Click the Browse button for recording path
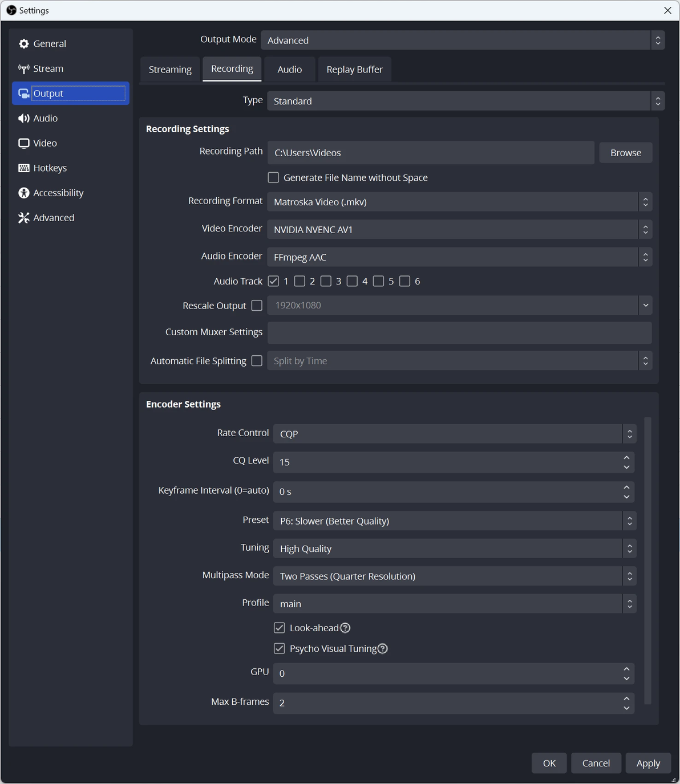The width and height of the screenshot is (680, 784). (625, 153)
